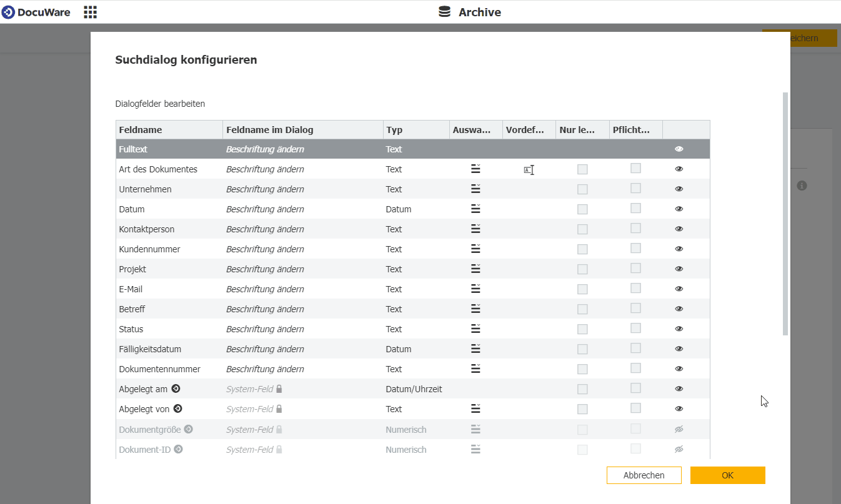
Task: Hide the Kontaktperson field via eye icon
Action: click(679, 229)
